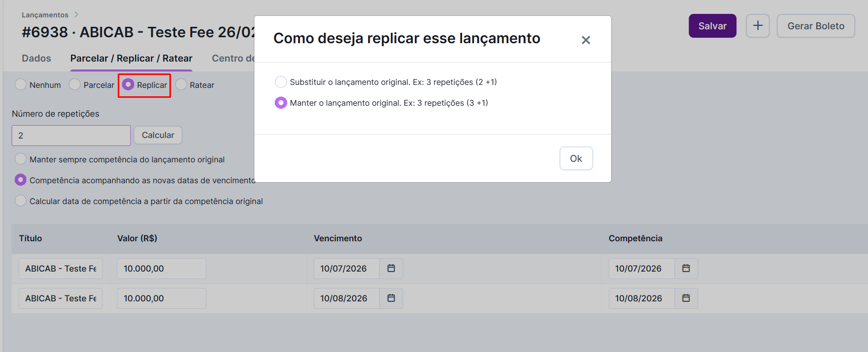Select 'Manter o lançamento original' option

tap(281, 103)
